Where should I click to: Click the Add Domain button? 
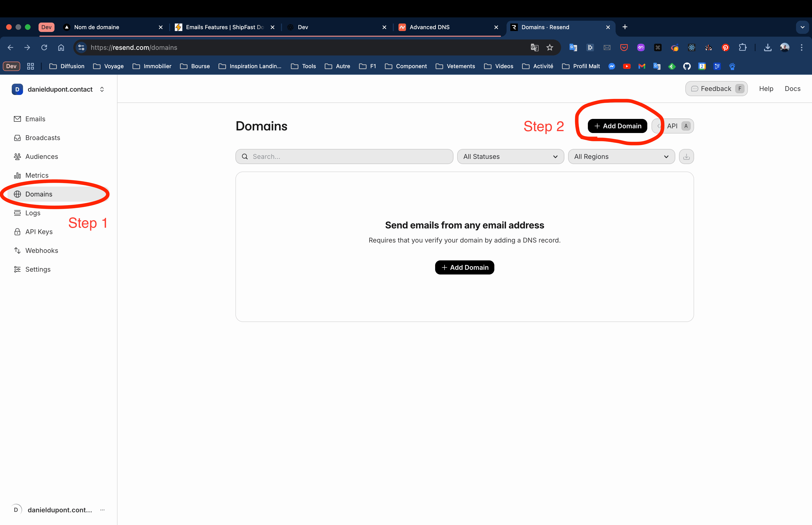point(617,126)
